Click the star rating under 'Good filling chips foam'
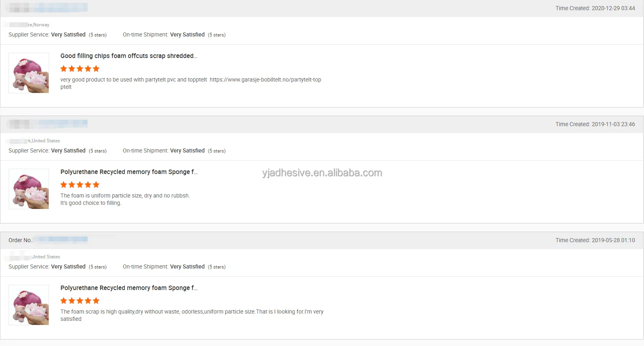Screen dimensions: 644x346 (x=80, y=69)
